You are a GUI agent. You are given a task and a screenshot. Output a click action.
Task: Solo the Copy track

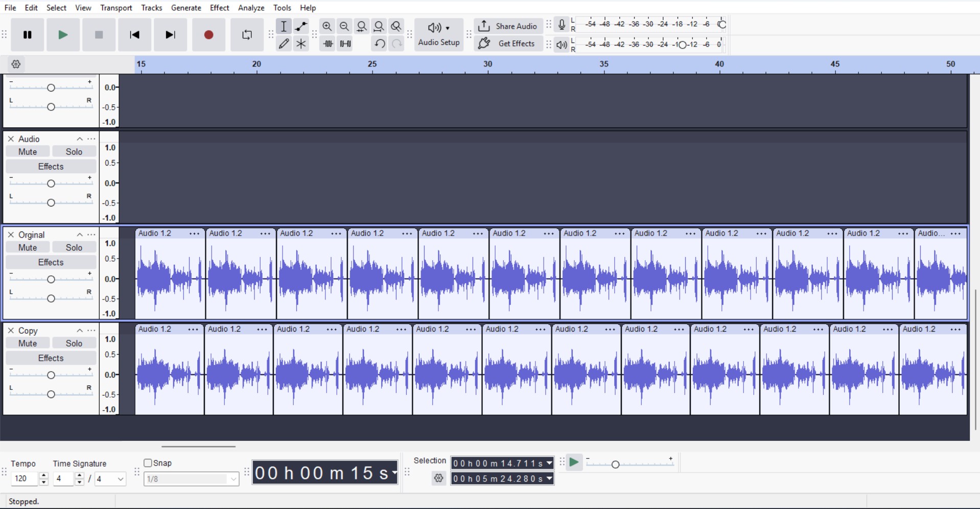tap(74, 342)
